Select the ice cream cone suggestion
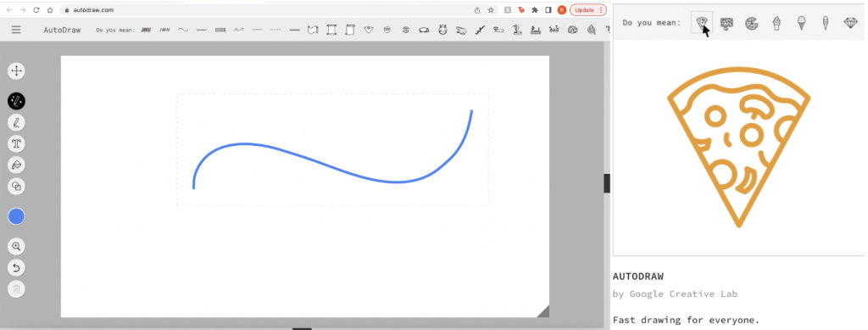The height and width of the screenshot is (330, 868). click(801, 23)
